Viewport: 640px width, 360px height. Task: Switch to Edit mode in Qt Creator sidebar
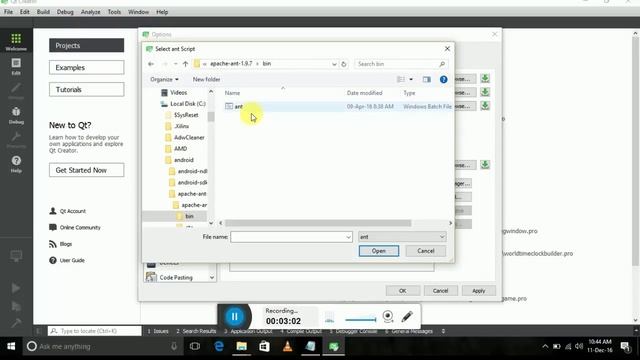pos(16,66)
